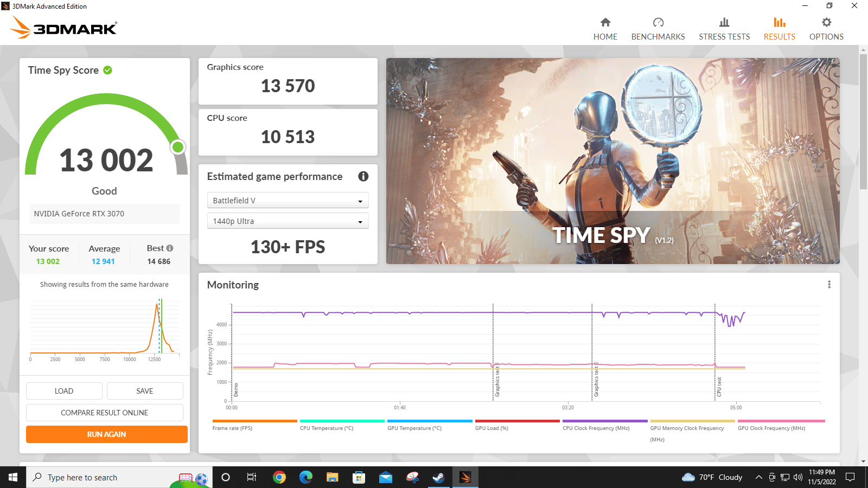Open Steam from the taskbar
The width and height of the screenshot is (868, 488).
438,477
